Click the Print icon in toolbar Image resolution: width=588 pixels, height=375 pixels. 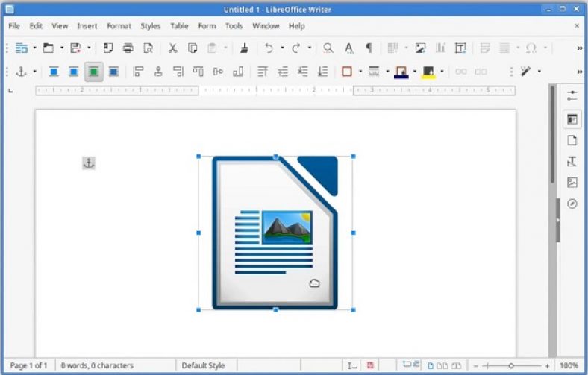click(x=128, y=48)
